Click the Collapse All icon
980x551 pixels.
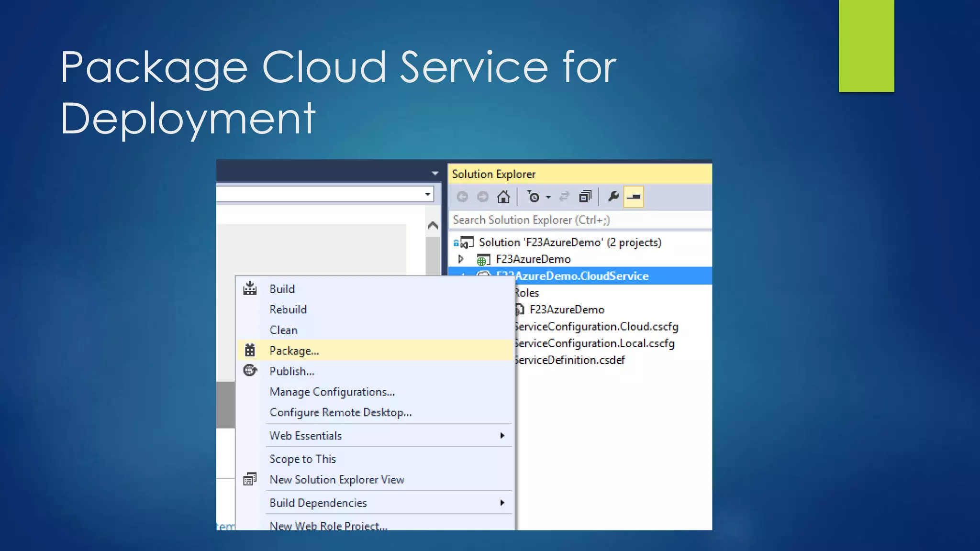point(585,197)
